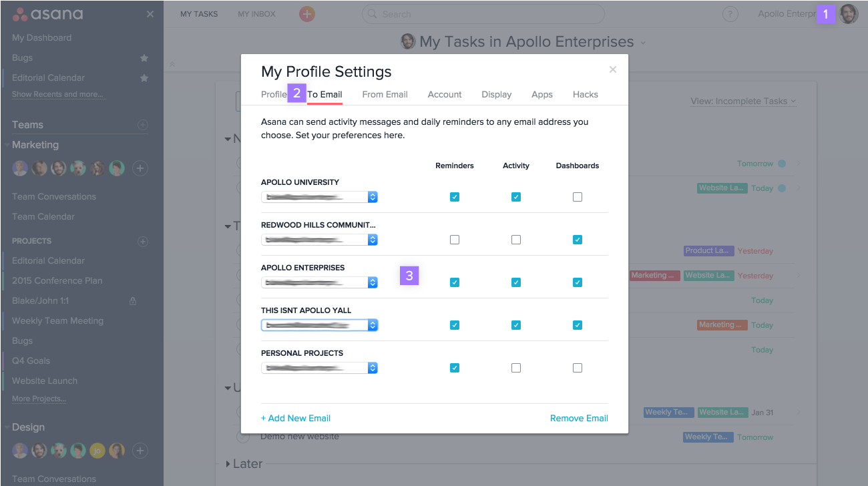Open MY TASKS in the top bar
The width and height of the screenshot is (868, 486).
(199, 14)
